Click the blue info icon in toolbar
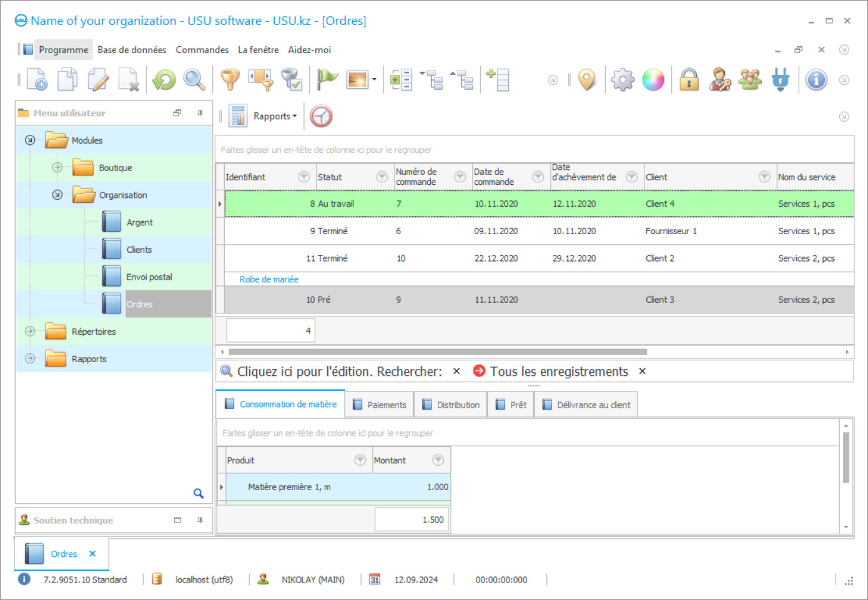This screenshot has height=600, width=868. pos(816,80)
